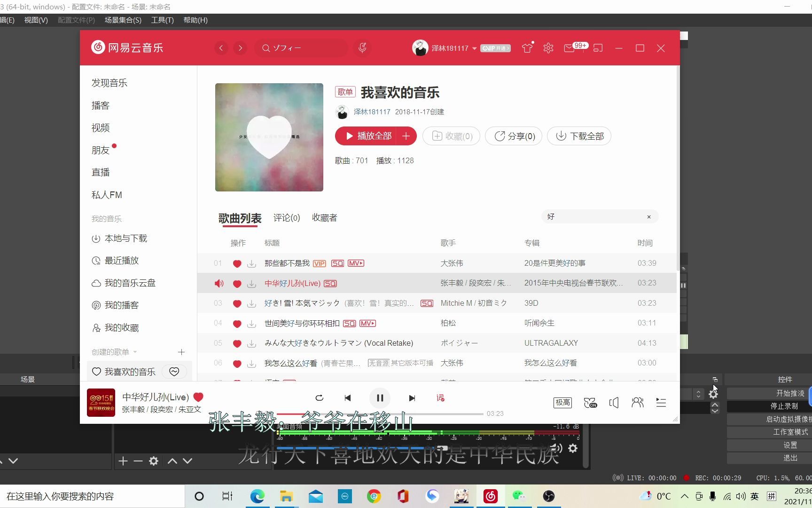The height and width of the screenshot is (508, 812).
Task: Skip to the next track
Action: (412, 398)
